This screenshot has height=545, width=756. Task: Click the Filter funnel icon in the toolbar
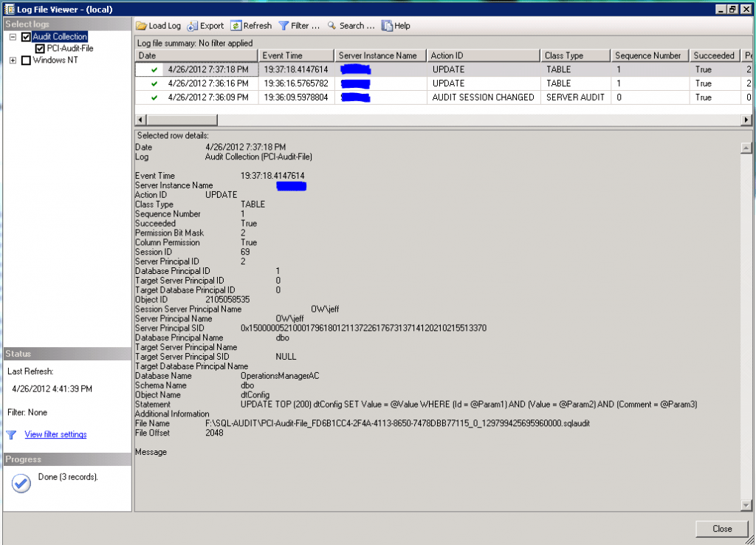pyautogui.click(x=283, y=25)
